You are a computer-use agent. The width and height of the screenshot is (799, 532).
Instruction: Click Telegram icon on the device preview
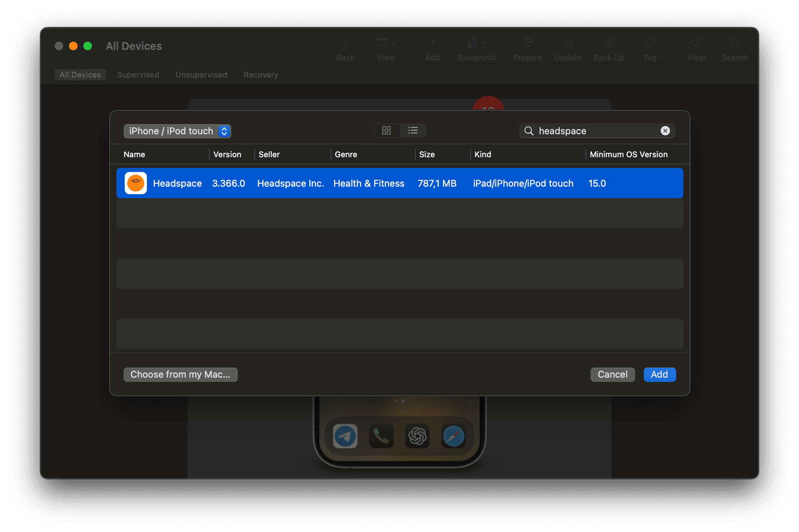(345, 436)
